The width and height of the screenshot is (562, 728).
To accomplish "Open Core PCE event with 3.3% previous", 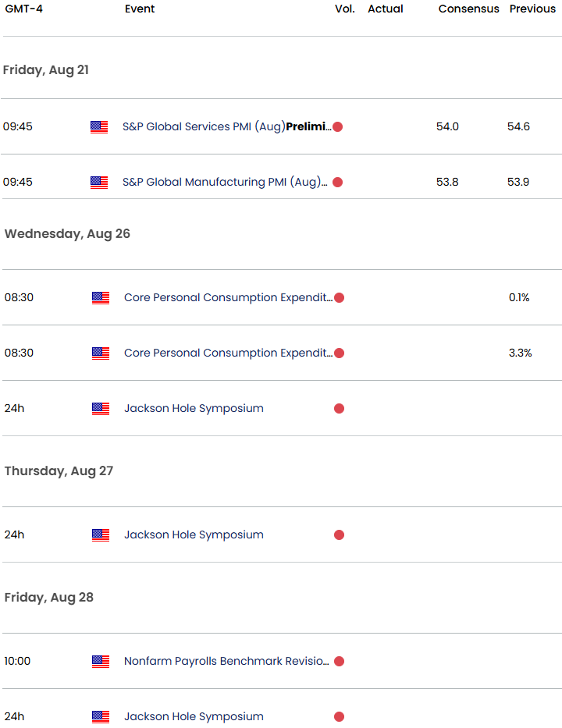I will [x=228, y=353].
